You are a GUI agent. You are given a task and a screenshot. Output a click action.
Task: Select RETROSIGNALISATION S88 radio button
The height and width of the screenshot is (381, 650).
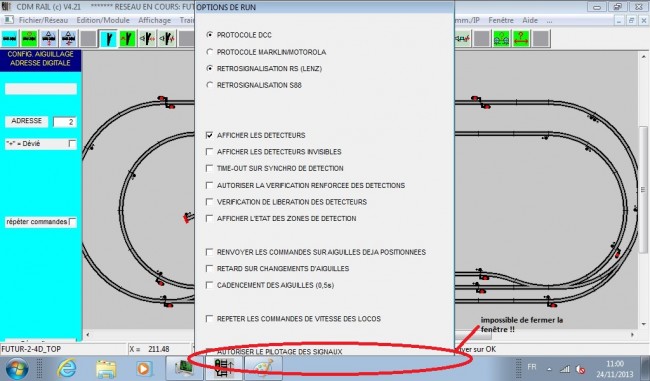(209, 85)
